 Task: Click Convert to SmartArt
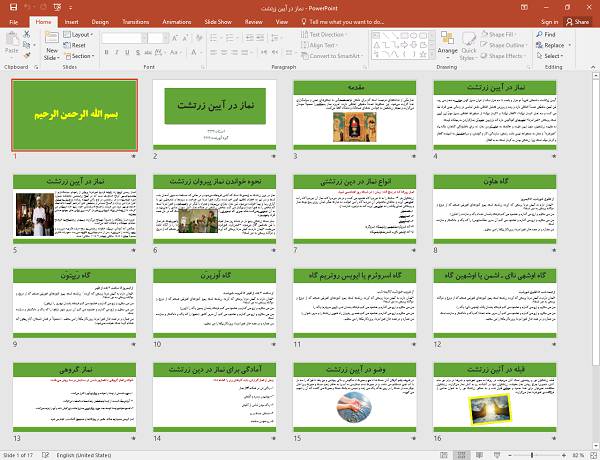332,56
